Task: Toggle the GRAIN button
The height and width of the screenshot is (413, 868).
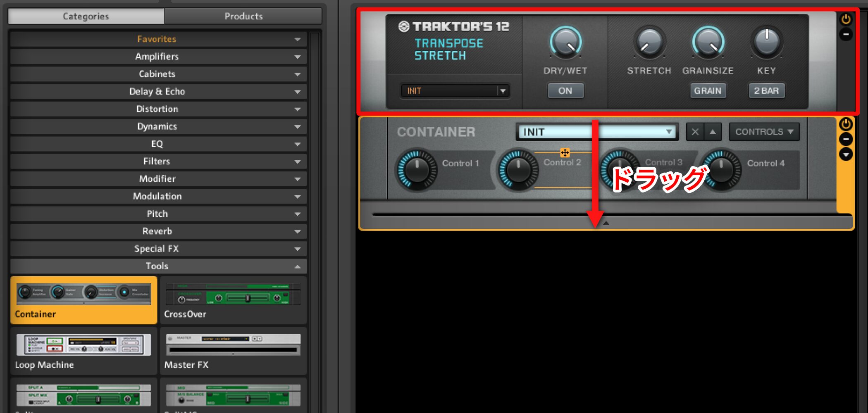Action: (x=708, y=91)
